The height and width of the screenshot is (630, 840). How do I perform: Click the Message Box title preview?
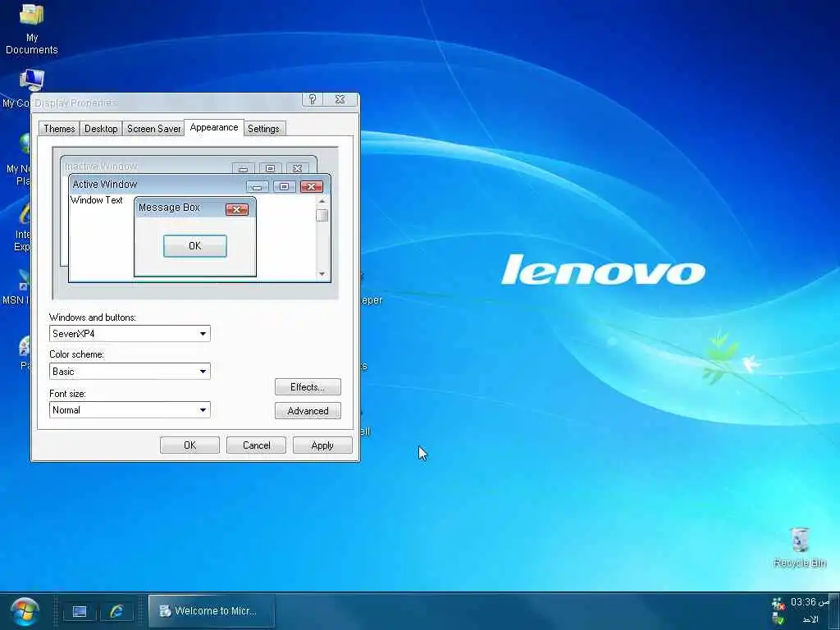point(169,208)
